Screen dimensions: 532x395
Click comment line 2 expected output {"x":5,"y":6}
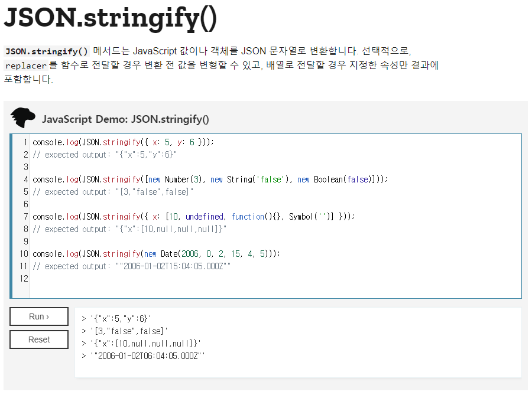coord(105,155)
